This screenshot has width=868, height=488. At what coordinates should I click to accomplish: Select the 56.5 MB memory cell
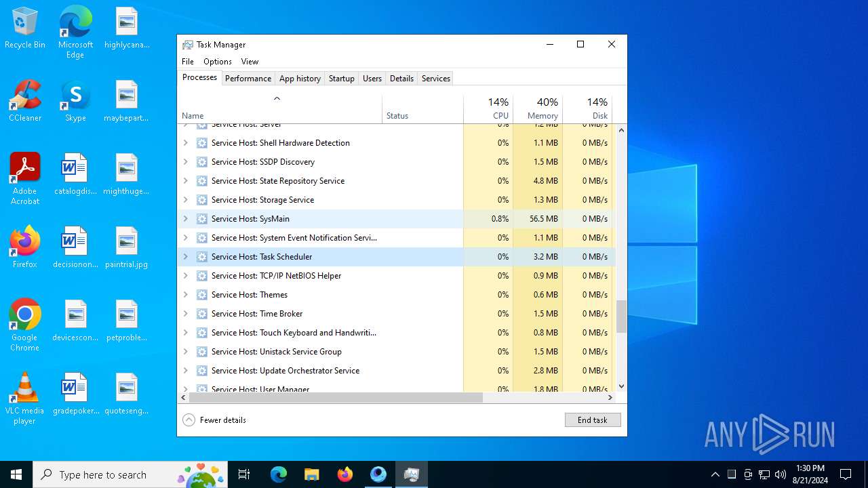tap(538, 219)
